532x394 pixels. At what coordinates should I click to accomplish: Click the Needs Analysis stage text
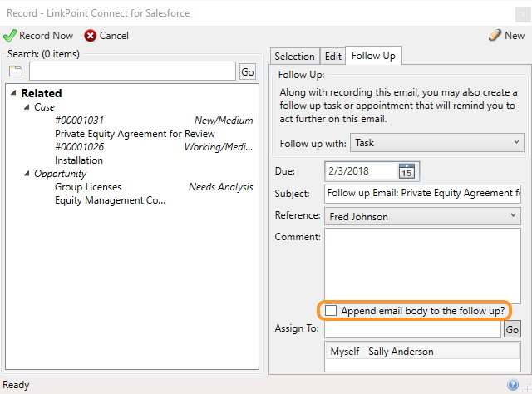pos(221,187)
